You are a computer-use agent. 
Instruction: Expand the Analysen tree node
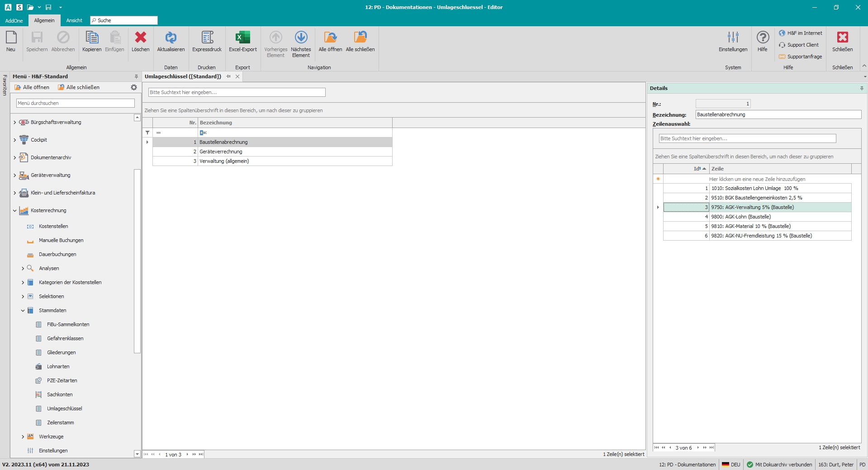pyautogui.click(x=23, y=268)
